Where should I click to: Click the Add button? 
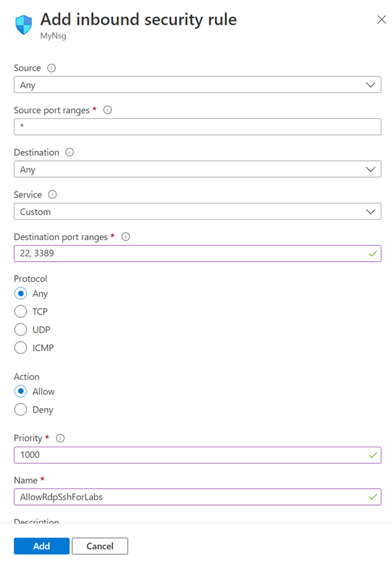41,546
